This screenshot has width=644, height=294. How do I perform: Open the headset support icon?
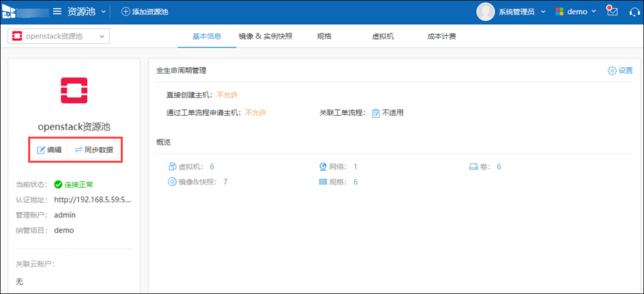pyautogui.click(x=635, y=11)
